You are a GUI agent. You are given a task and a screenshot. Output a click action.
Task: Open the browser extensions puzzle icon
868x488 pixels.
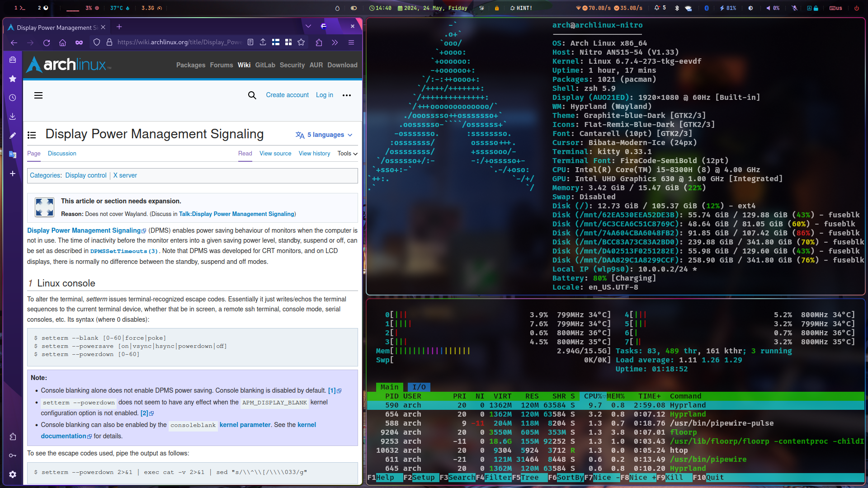[319, 42]
